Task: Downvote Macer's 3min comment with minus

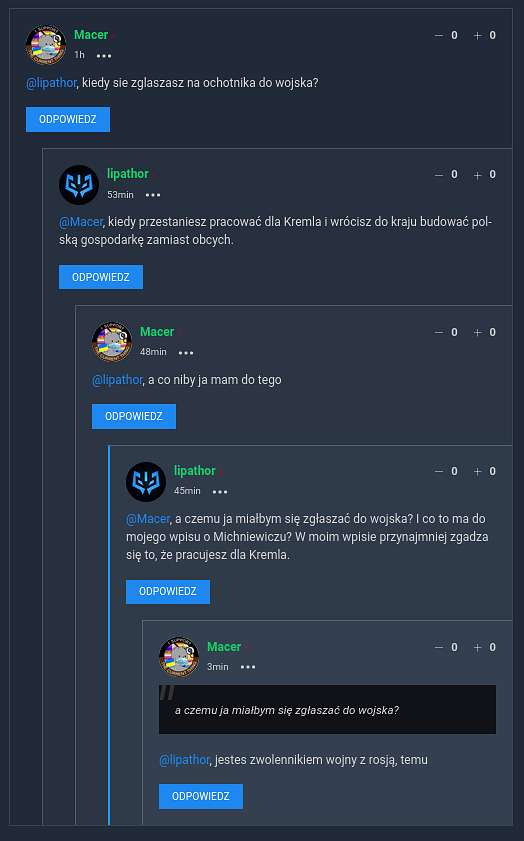Action: 439,648
